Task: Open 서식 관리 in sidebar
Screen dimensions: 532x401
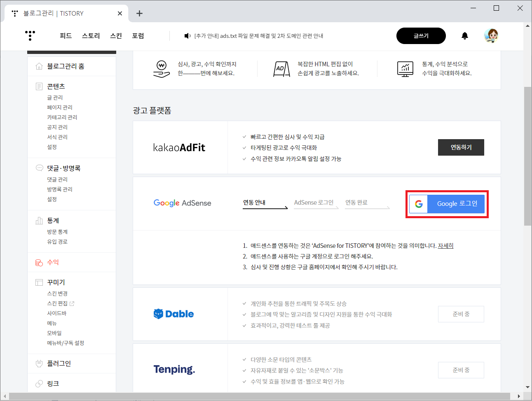Action: pyautogui.click(x=57, y=137)
